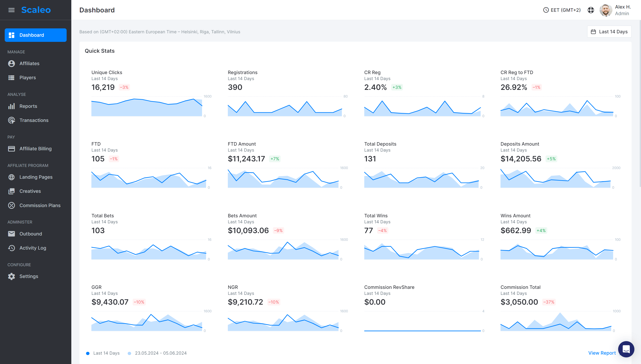Click the Affiliate Billing icon
This screenshot has width=641, height=364.
click(x=12, y=149)
